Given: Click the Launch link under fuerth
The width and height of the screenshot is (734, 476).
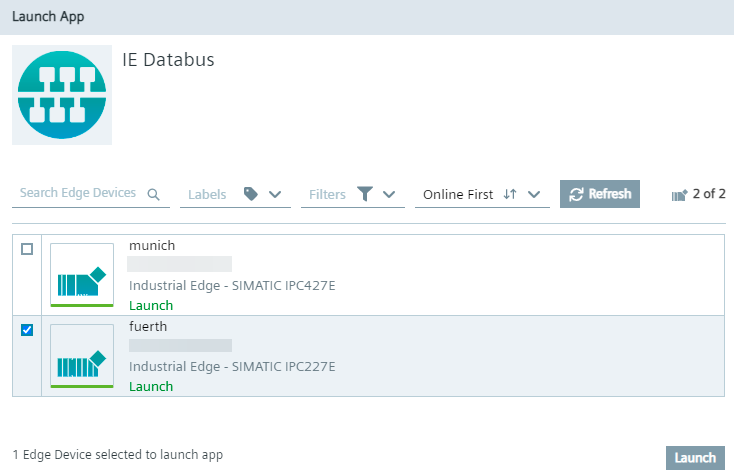Looking at the screenshot, I should pyautogui.click(x=151, y=387).
